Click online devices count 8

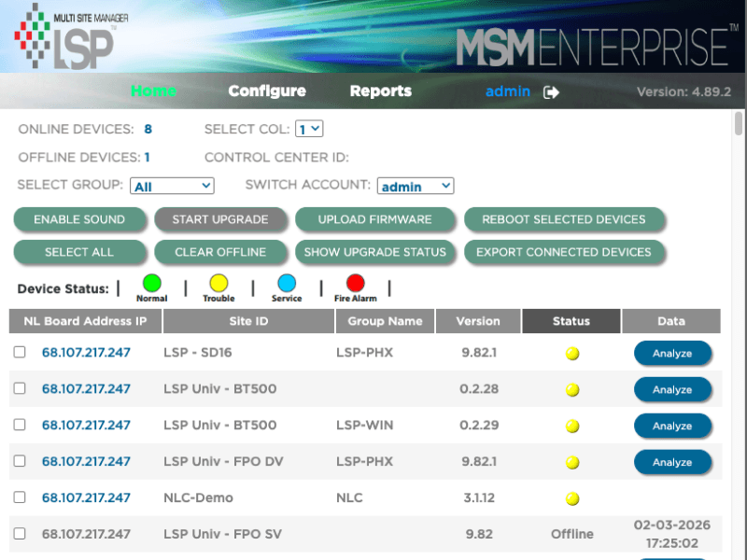coord(148,129)
